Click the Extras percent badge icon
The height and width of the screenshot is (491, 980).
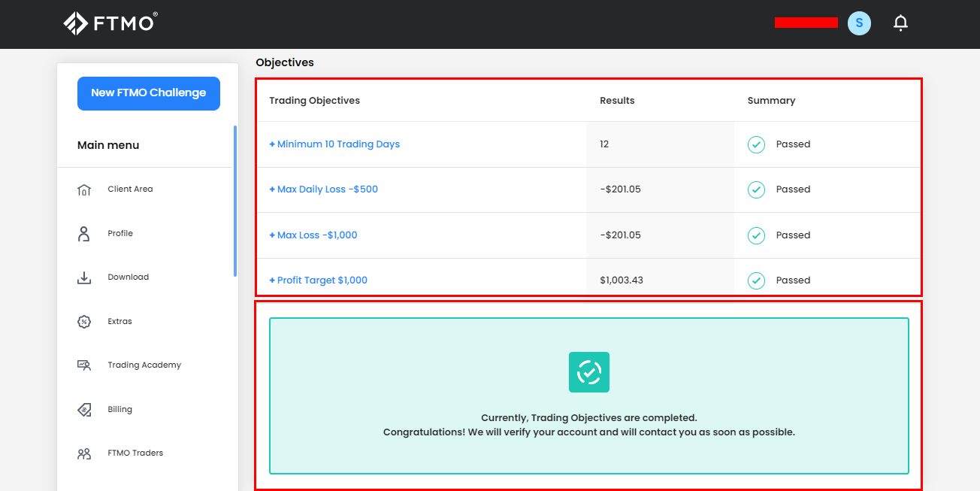pyautogui.click(x=84, y=322)
